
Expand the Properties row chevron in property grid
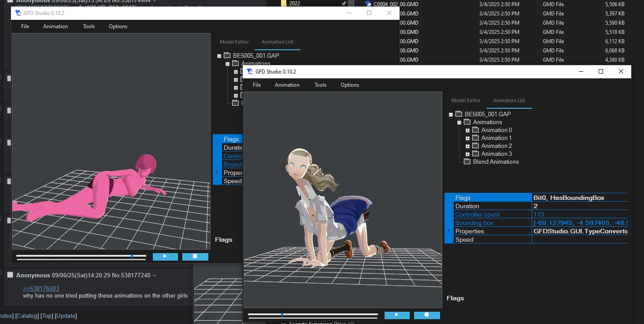[448, 231]
